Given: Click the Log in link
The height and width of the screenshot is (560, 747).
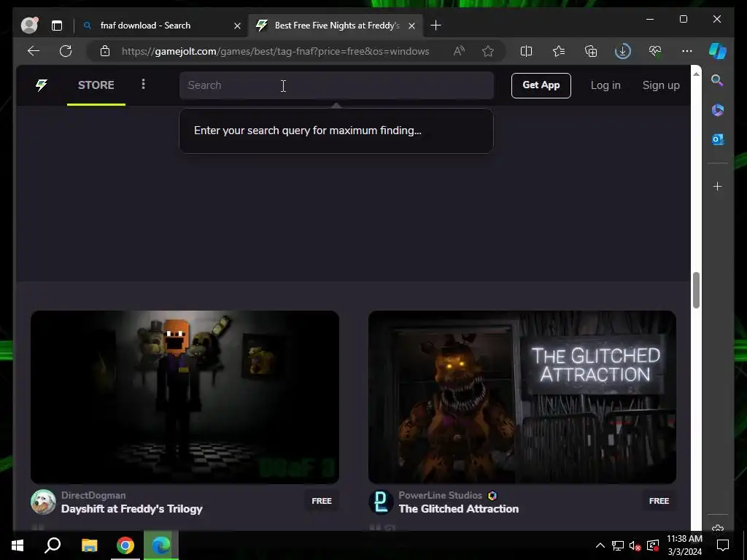Looking at the screenshot, I should 605,85.
